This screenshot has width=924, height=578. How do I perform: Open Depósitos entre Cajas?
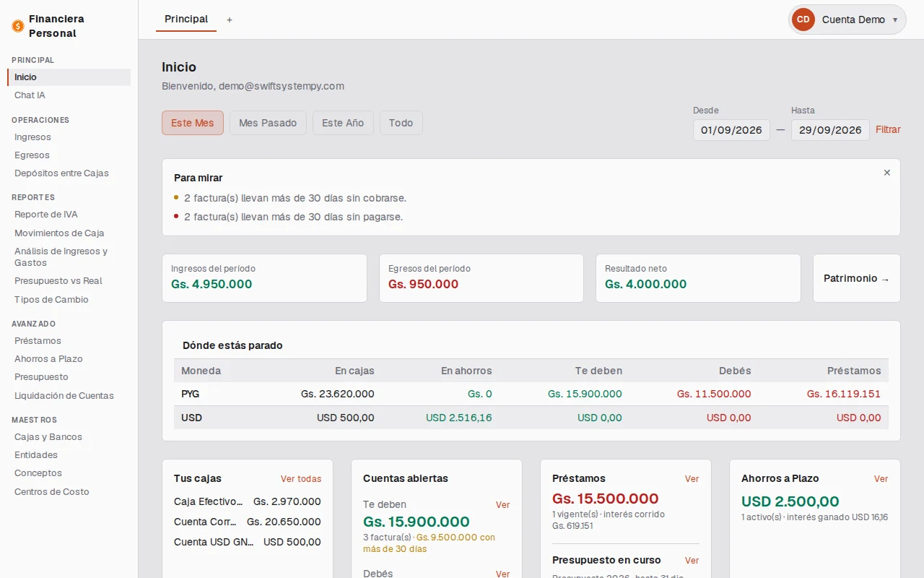(69, 173)
